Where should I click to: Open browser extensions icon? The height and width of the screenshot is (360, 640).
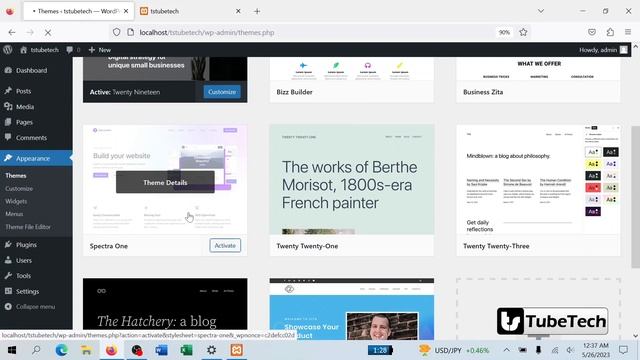pyautogui.click(x=610, y=32)
